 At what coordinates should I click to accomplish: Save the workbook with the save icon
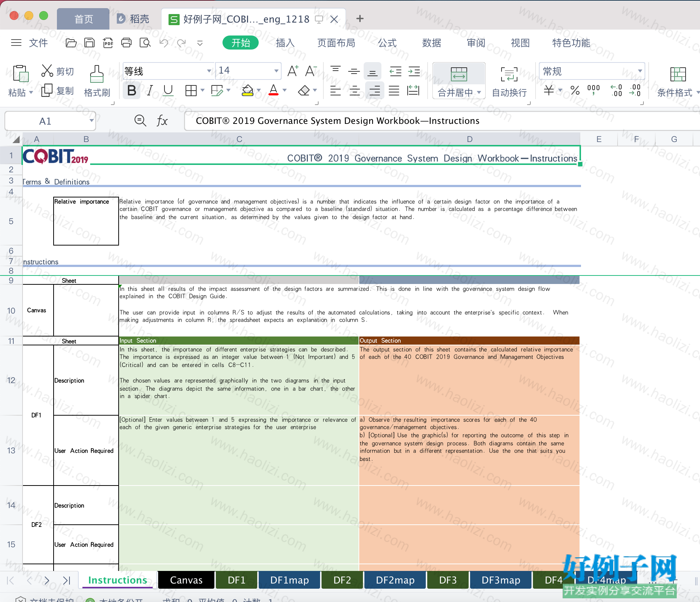(x=89, y=43)
